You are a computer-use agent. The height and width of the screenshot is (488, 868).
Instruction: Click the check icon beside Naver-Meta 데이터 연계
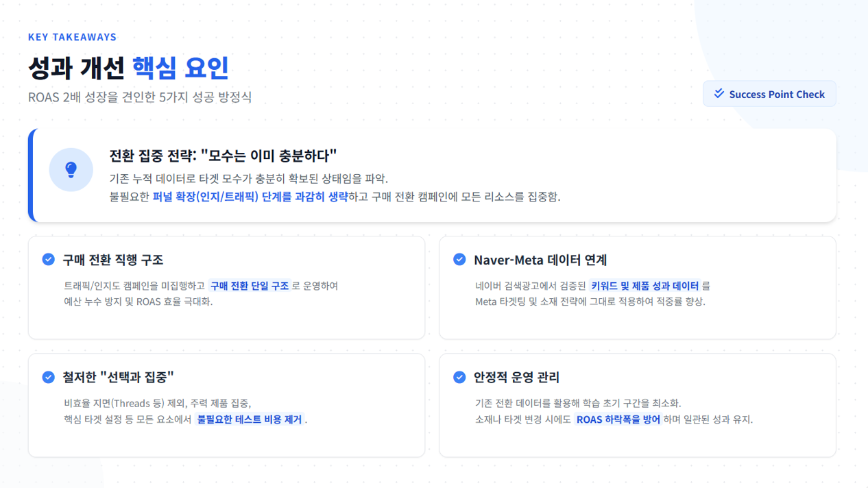(x=459, y=260)
